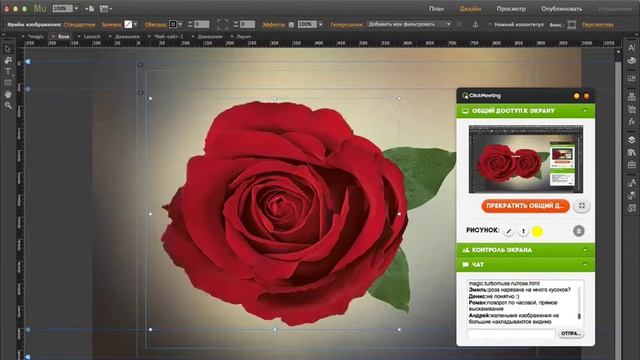The image size is (640, 360).
Task: Click the zoom percentage field in top bar
Action: pos(62,9)
